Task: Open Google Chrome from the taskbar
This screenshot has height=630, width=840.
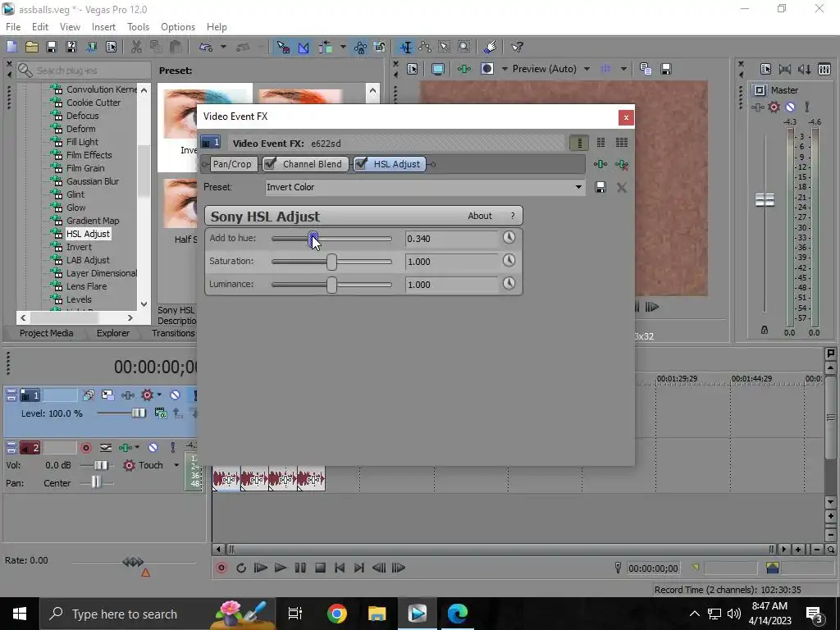Action: click(337, 614)
